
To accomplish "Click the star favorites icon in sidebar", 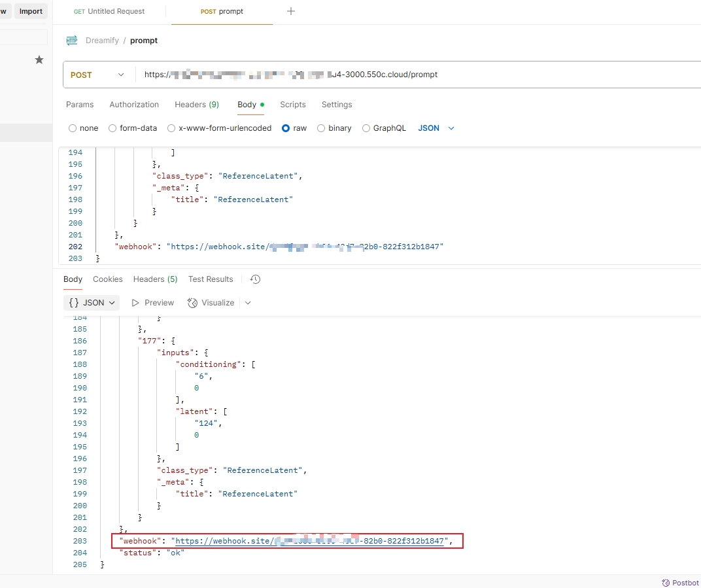I will pyautogui.click(x=39, y=60).
